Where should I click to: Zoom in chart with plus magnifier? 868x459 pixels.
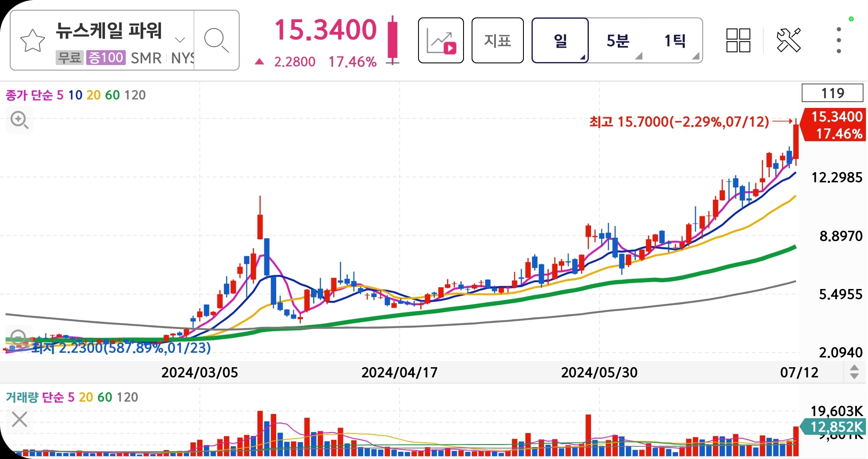(x=19, y=120)
